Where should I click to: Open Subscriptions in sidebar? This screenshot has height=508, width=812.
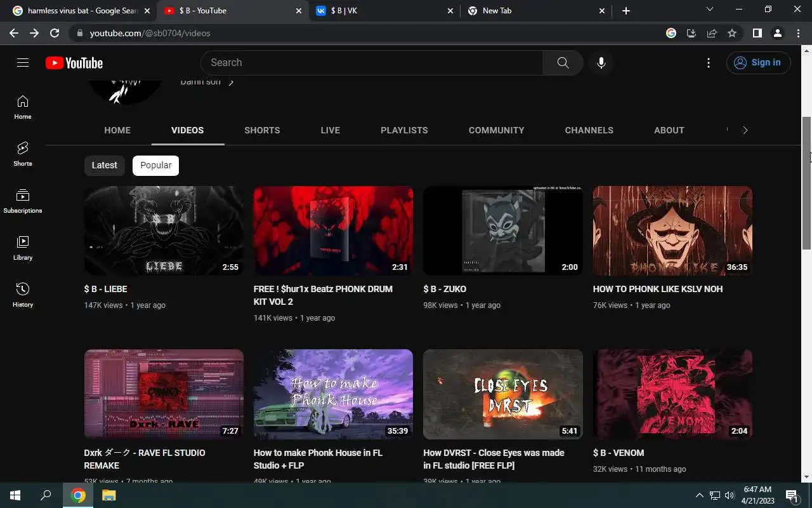coord(23,201)
